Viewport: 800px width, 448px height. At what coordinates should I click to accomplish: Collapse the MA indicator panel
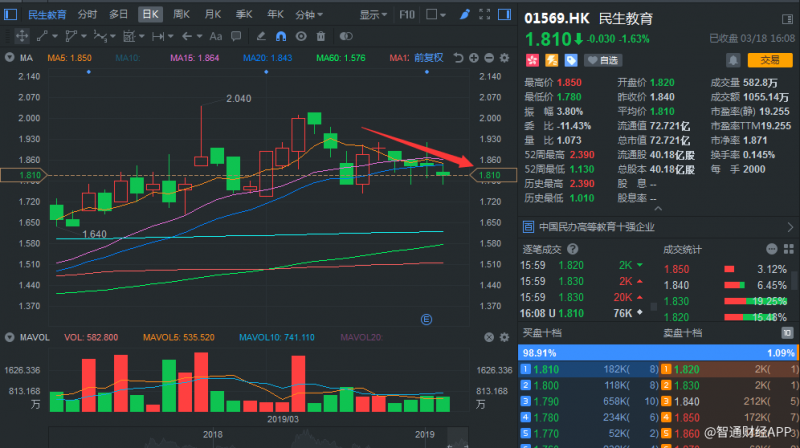coord(9,58)
